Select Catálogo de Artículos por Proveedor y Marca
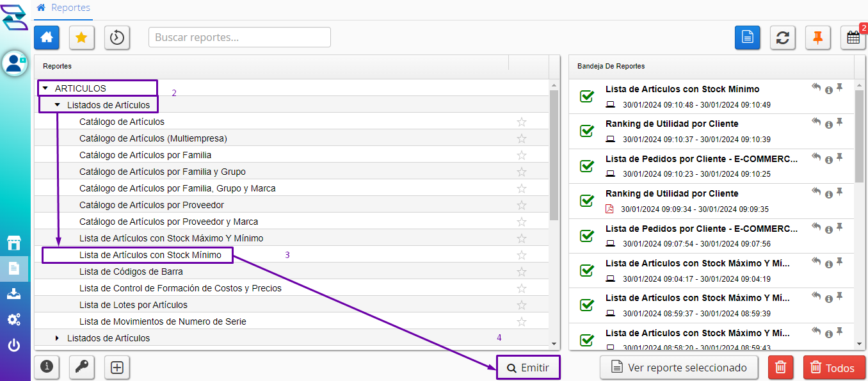The width and height of the screenshot is (868, 381). pyautogui.click(x=168, y=222)
